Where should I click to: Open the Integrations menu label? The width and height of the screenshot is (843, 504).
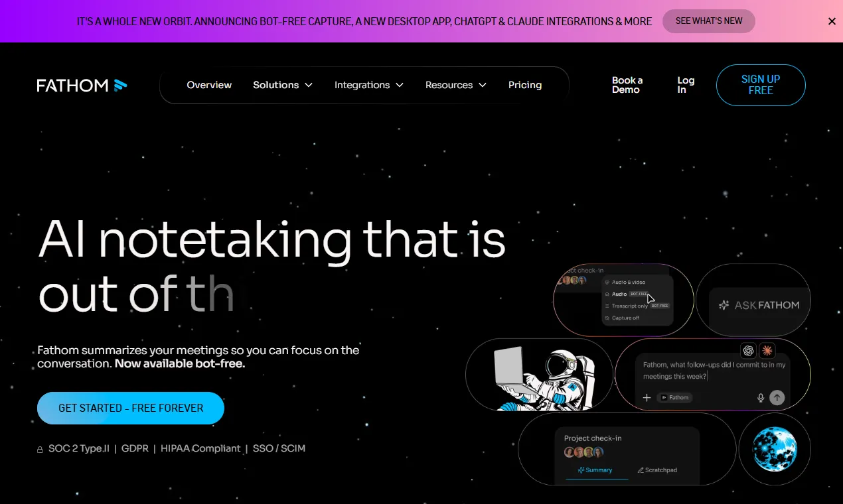tap(362, 85)
